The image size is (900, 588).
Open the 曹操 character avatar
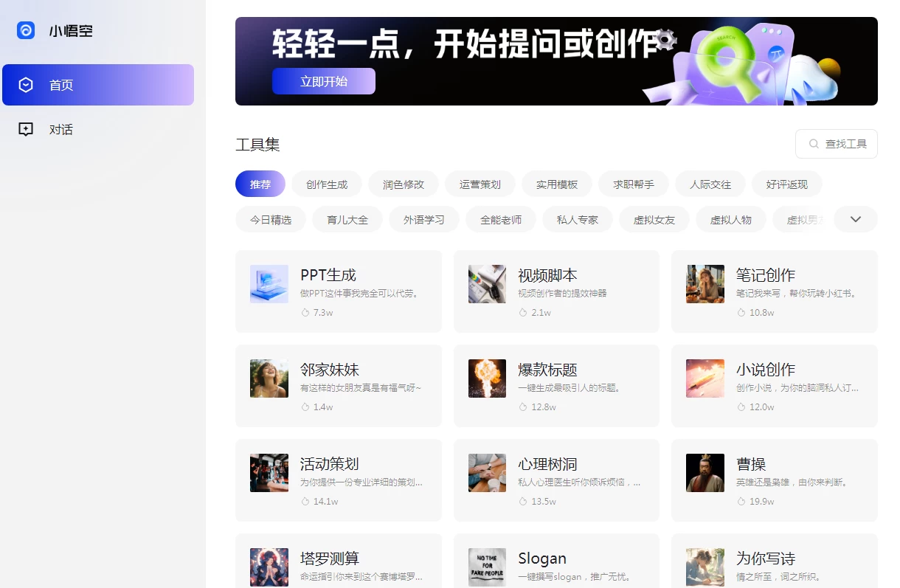pos(705,473)
